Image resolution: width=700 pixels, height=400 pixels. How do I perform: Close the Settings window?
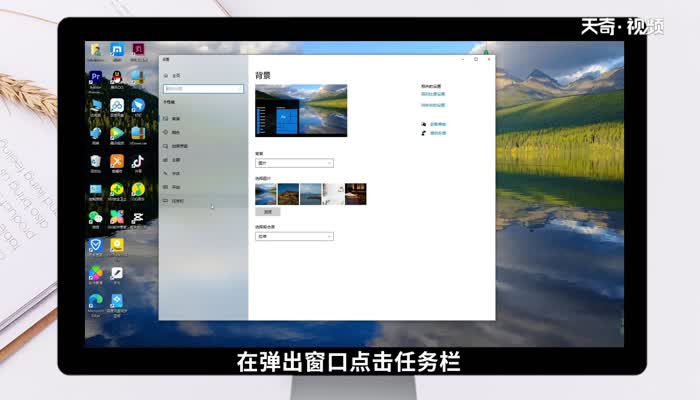(489, 59)
